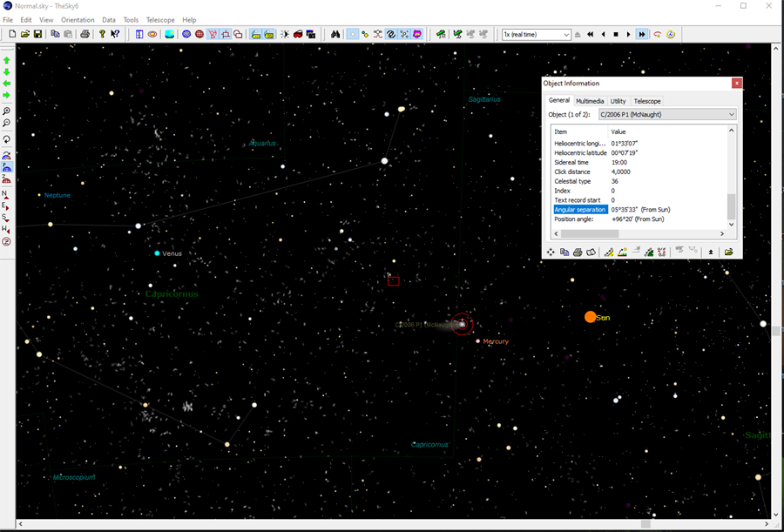
Task: Click the look West compass icon
Action: click(x=6, y=230)
